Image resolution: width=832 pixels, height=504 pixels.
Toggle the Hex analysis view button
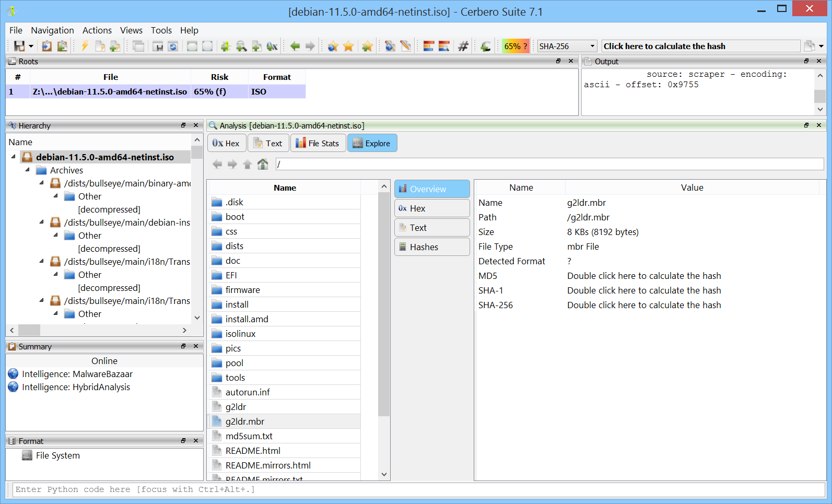(226, 143)
